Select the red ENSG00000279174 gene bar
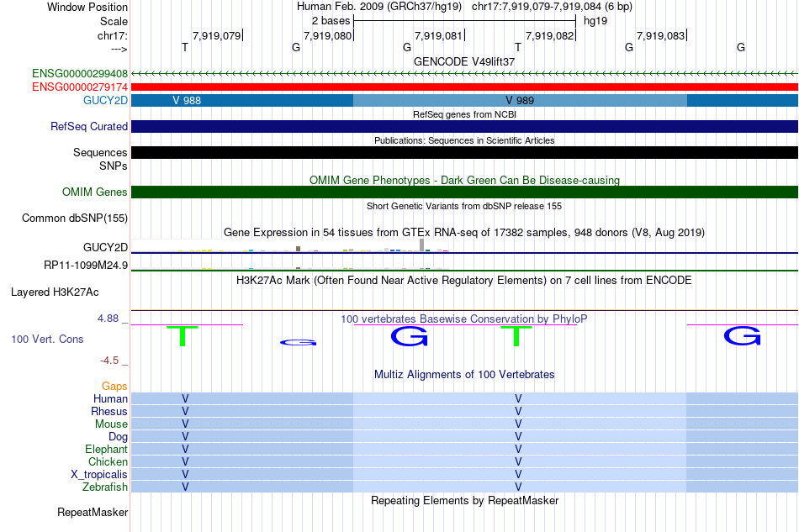Screen dimensions: 799x532 click(x=464, y=87)
